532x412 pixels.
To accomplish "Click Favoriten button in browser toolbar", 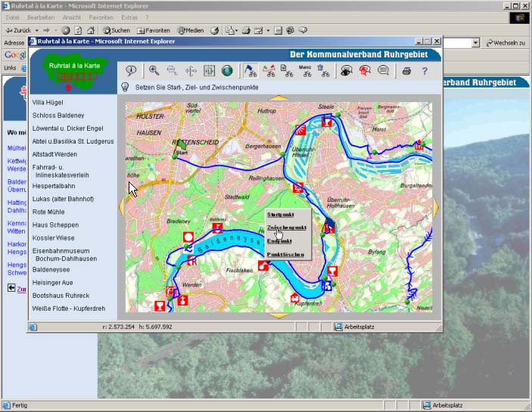I will click(x=154, y=30).
